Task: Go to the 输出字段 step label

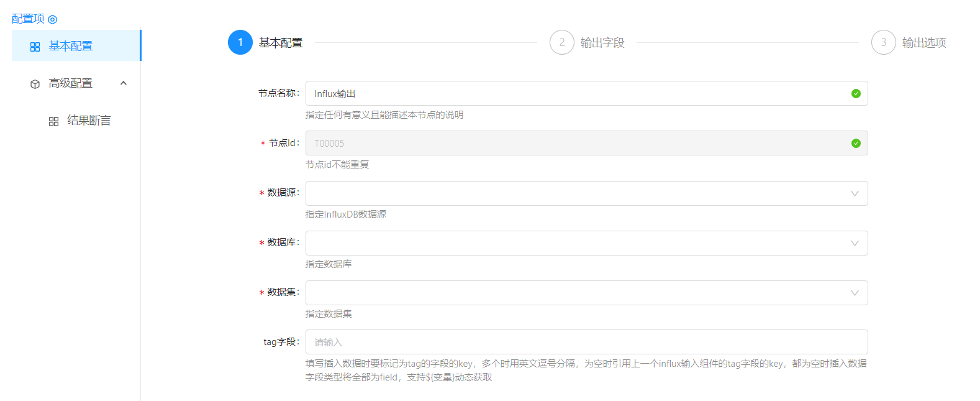Action: (x=602, y=43)
